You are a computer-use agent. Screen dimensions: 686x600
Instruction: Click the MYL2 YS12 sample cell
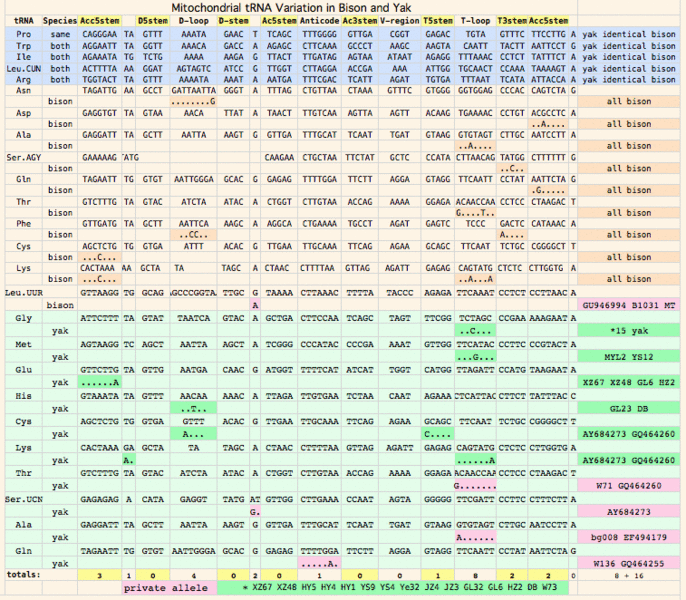[x=628, y=356]
